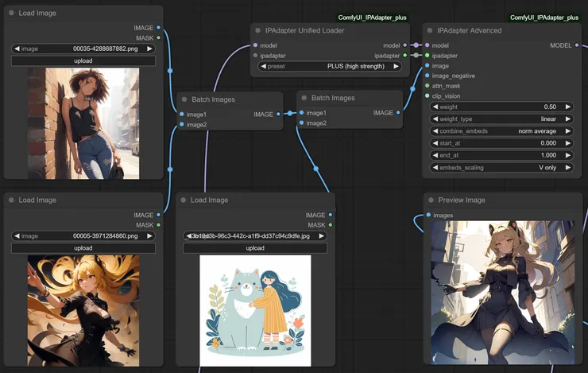Click IMAGE output port on left Batch Images

(x=278, y=114)
